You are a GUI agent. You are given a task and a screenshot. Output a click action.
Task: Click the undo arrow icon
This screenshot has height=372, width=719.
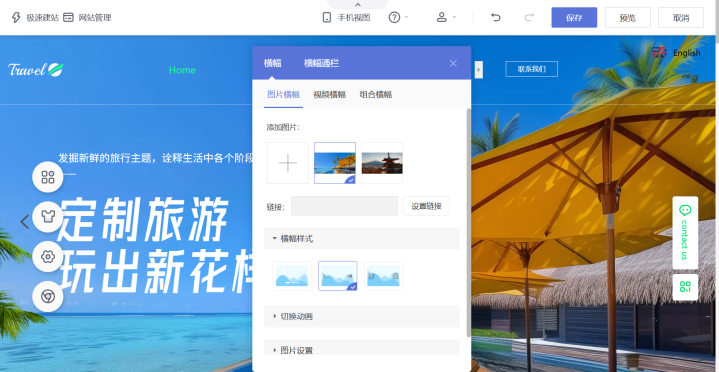[x=495, y=18]
